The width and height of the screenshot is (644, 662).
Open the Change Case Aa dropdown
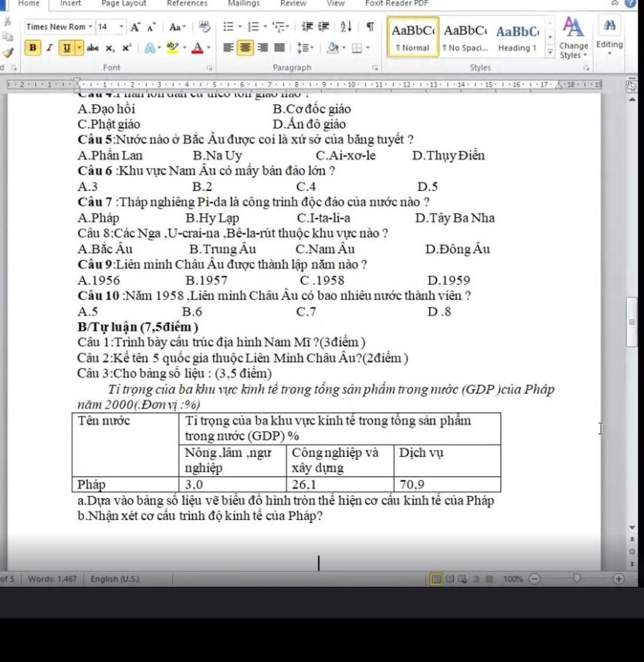point(177,28)
